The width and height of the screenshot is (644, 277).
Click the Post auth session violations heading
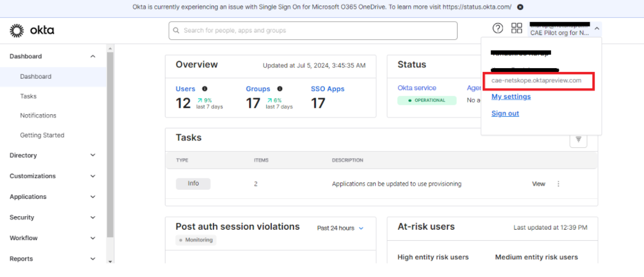(238, 227)
